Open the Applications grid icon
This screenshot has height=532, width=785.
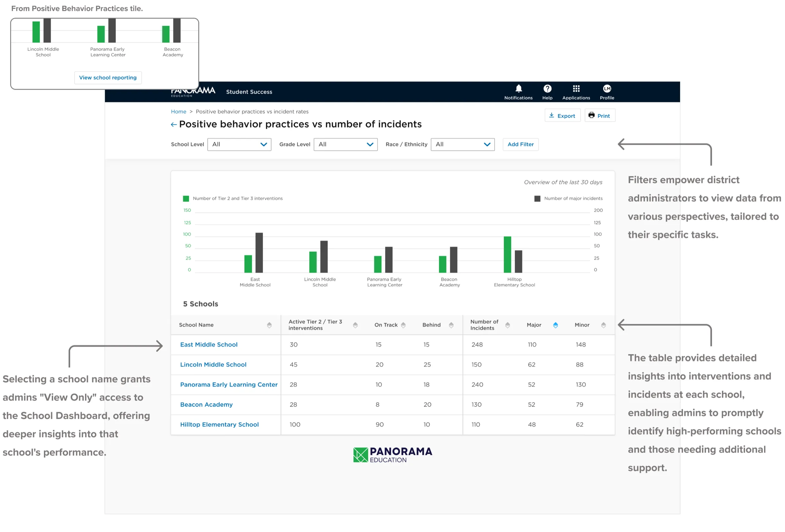point(576,89)
